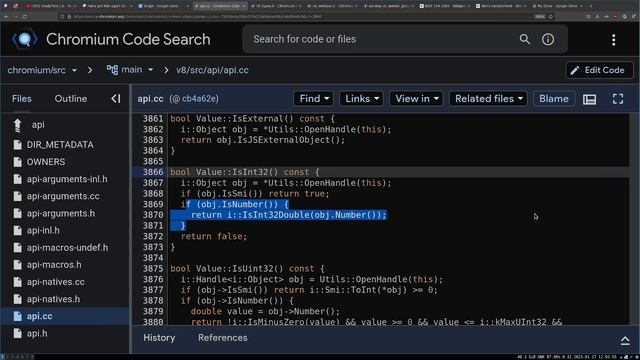Open the Find dropdown
The width and height of the screenshot is (640, 360).
pyautogui.click(x=313, y=99)
